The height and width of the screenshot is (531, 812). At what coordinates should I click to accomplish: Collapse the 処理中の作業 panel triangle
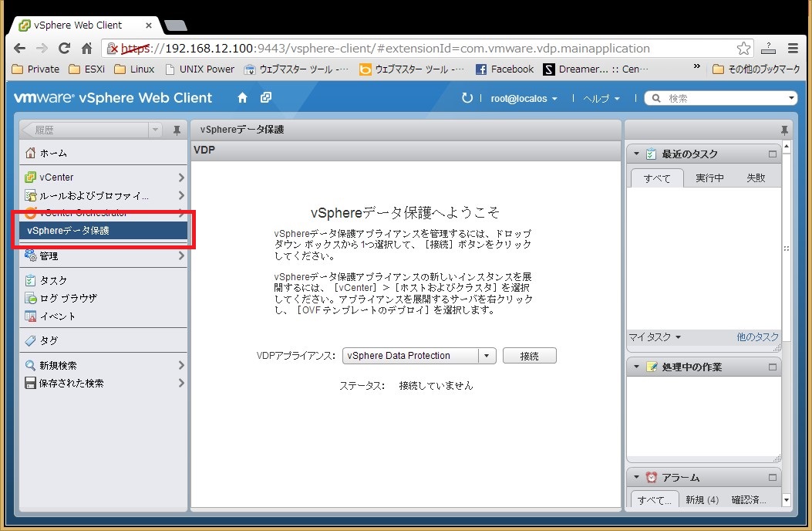[636, 367]
